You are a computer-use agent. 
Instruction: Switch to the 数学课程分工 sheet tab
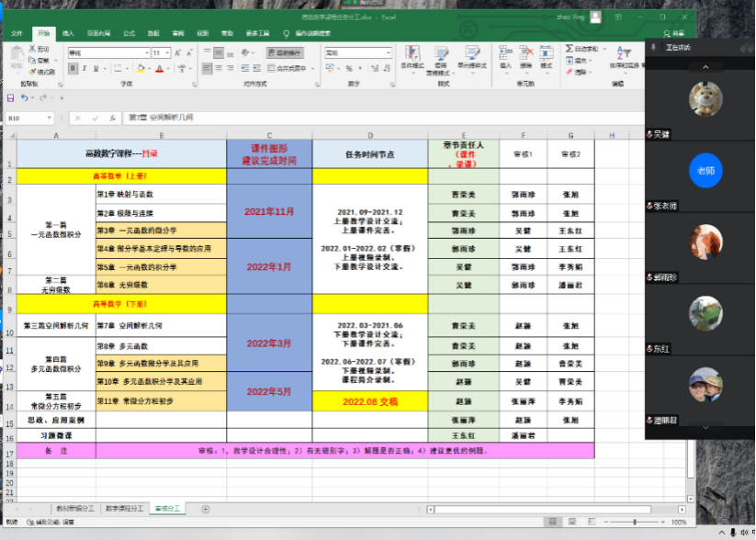pyautogui.click(x=124, y=508)
